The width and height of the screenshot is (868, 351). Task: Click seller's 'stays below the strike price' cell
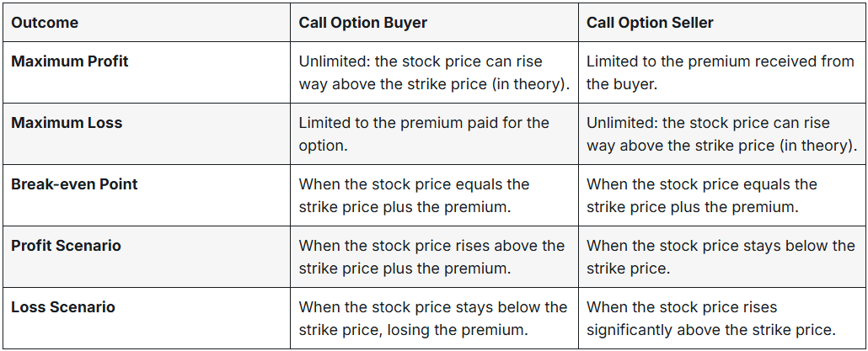721,257
